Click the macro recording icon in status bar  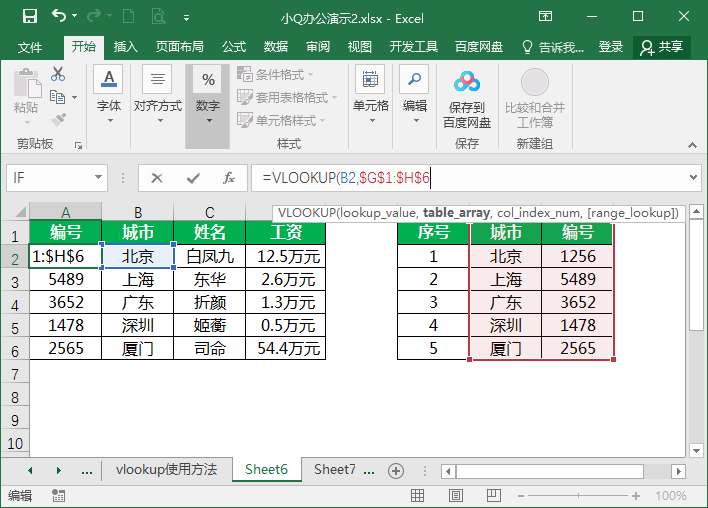tap(58, 495)
